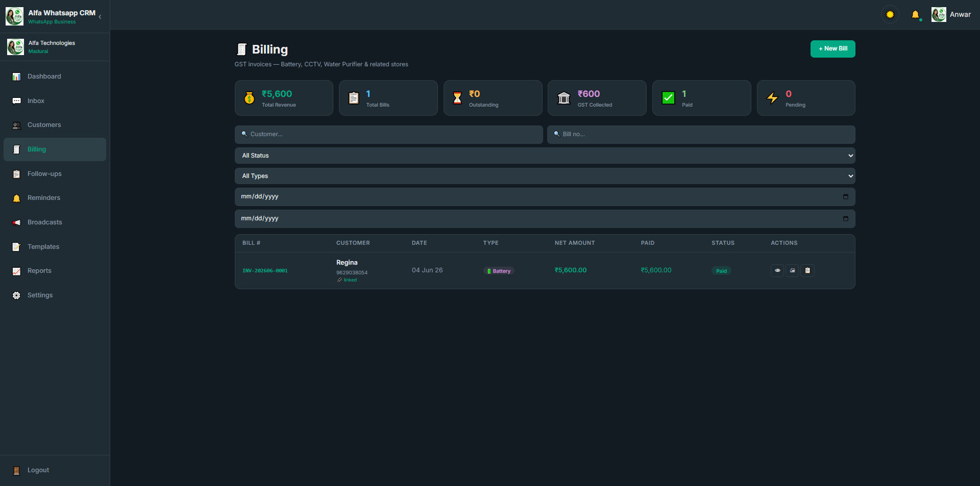Open Anwar's user profile avatar
The height and width of the screenshot is (486, 980).
click(x=939, y=14)
